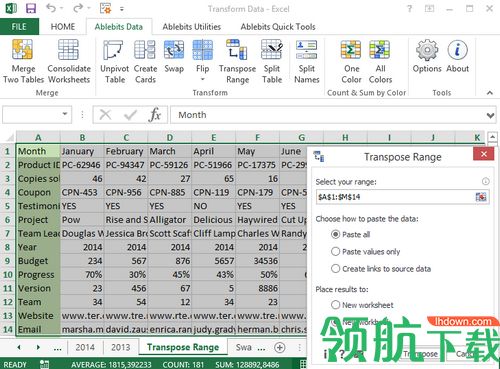Expand the formula bar
Image resolution: width=500 pixels, height=369 pixels.
[x=490, y=115]
